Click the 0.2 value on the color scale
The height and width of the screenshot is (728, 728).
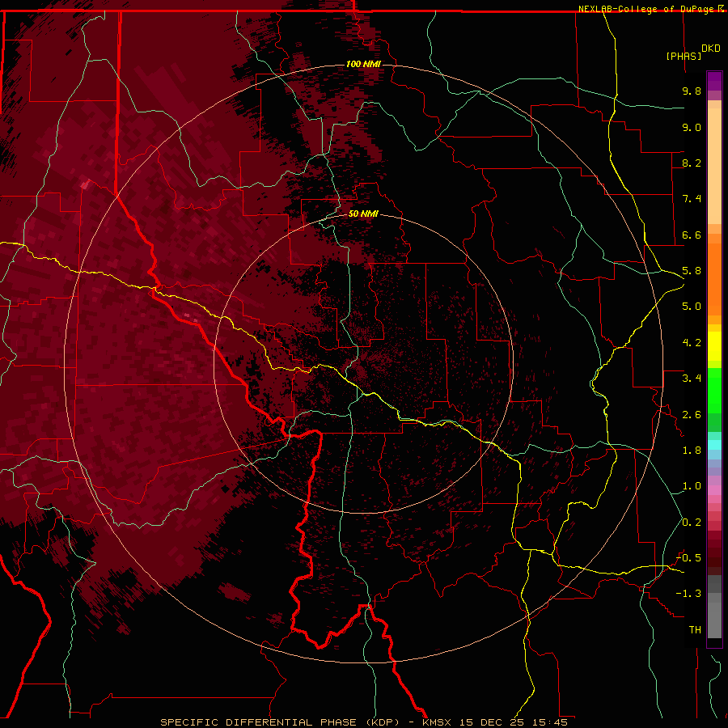tap(692, 523)
